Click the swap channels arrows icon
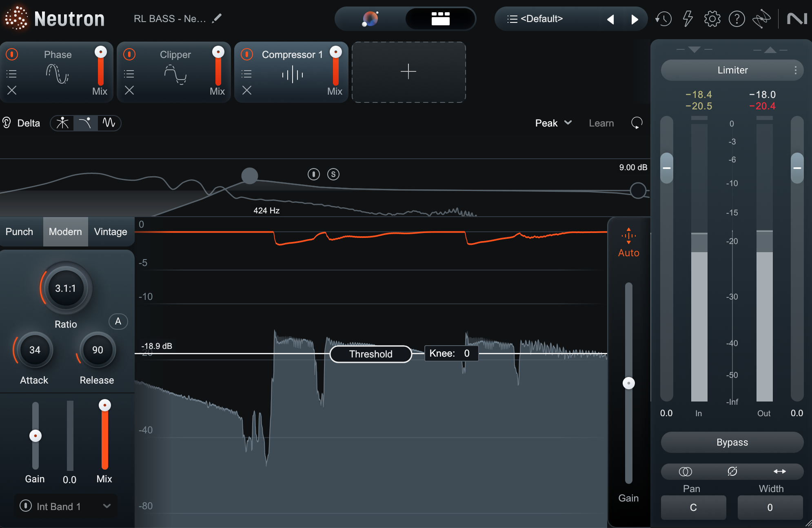This screenshot has height=528, width=812. tap(780, 472)
